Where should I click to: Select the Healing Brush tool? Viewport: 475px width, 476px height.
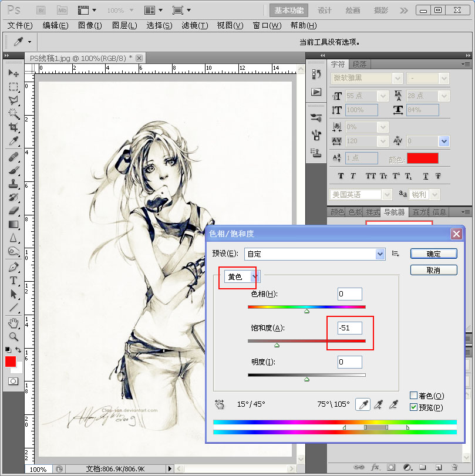click(14, 157)
